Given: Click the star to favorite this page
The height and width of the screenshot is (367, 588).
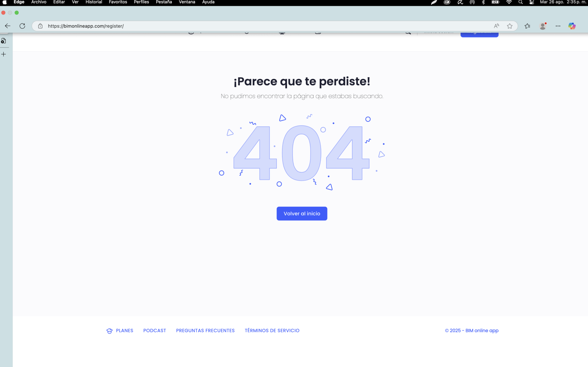Looking at the screenshot, I should (x=510, y=26).
